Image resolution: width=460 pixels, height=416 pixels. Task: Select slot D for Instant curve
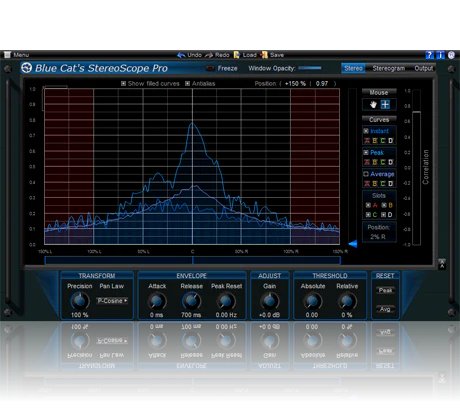coord(391,141)
